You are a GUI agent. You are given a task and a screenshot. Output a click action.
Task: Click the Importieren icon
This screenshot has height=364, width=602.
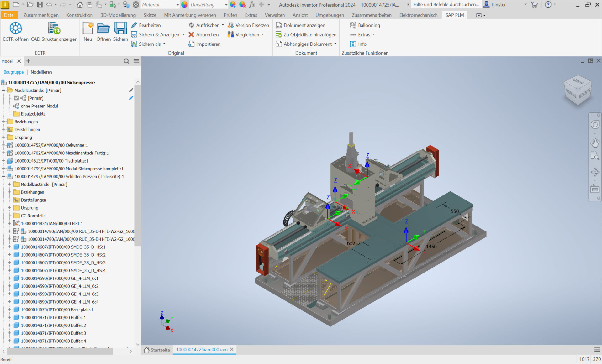(x=191, y=44)
